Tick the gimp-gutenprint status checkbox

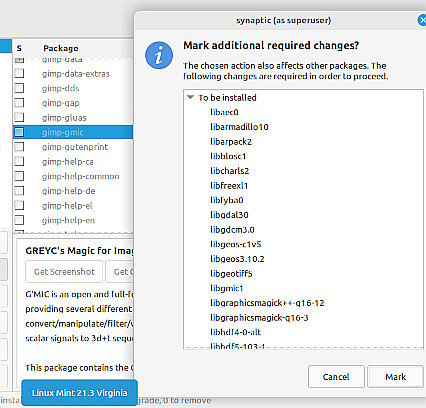pyautogui.click(x=19, y=147)
